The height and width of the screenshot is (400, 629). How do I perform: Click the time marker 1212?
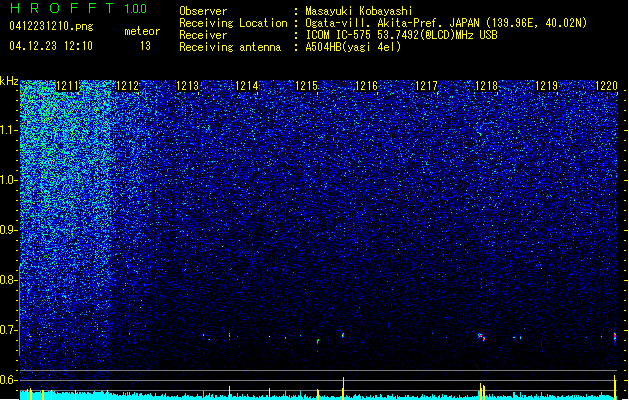[x=127, y=86]
